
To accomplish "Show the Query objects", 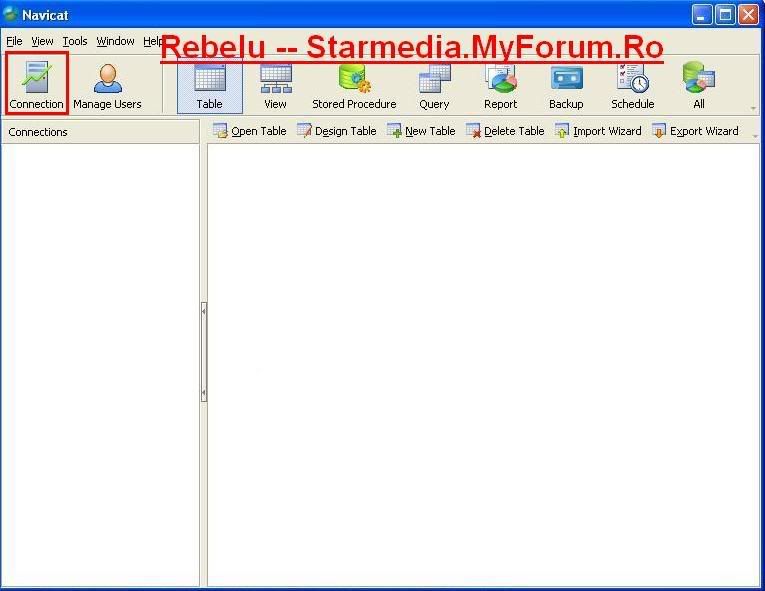I will 434,86.
